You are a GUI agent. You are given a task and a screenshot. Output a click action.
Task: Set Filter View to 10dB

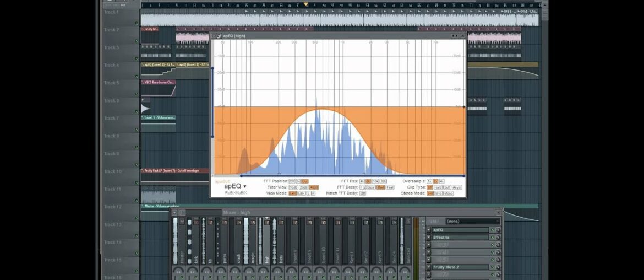[x=293, y=187]
